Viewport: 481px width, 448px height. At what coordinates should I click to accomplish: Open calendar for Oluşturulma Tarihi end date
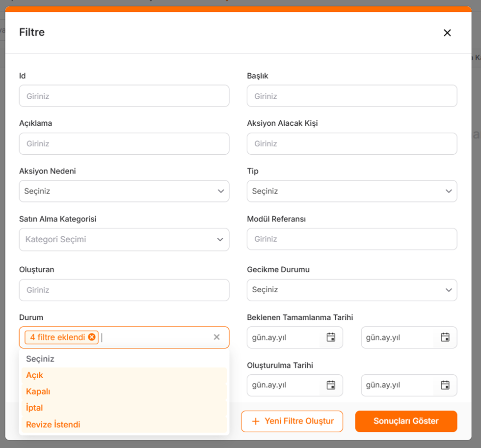click(x=445, y=385)
